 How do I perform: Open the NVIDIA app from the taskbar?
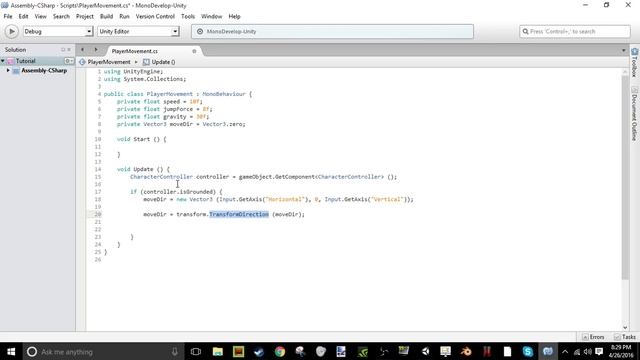tap(362, 351)
